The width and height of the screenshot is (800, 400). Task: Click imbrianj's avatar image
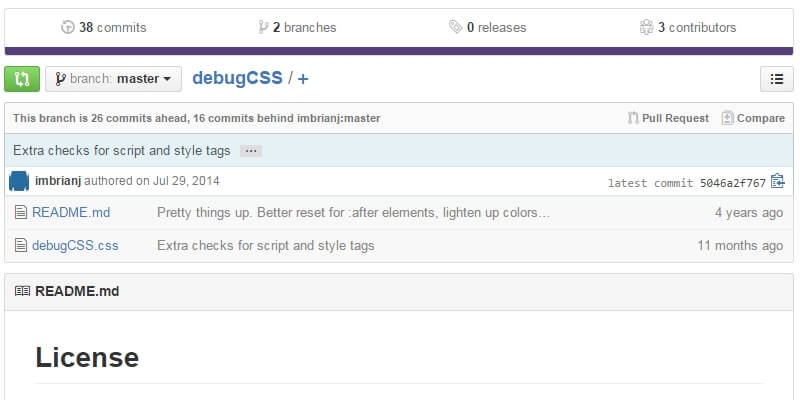point(19,181)
